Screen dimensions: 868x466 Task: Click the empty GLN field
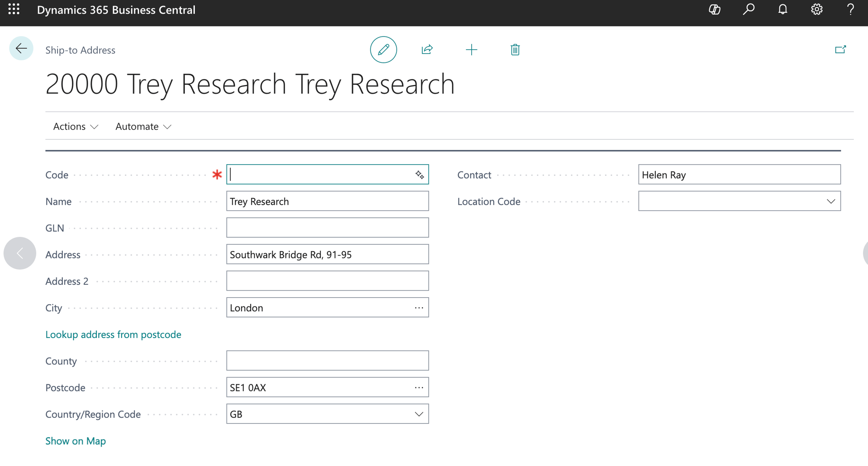pos(327,227)
